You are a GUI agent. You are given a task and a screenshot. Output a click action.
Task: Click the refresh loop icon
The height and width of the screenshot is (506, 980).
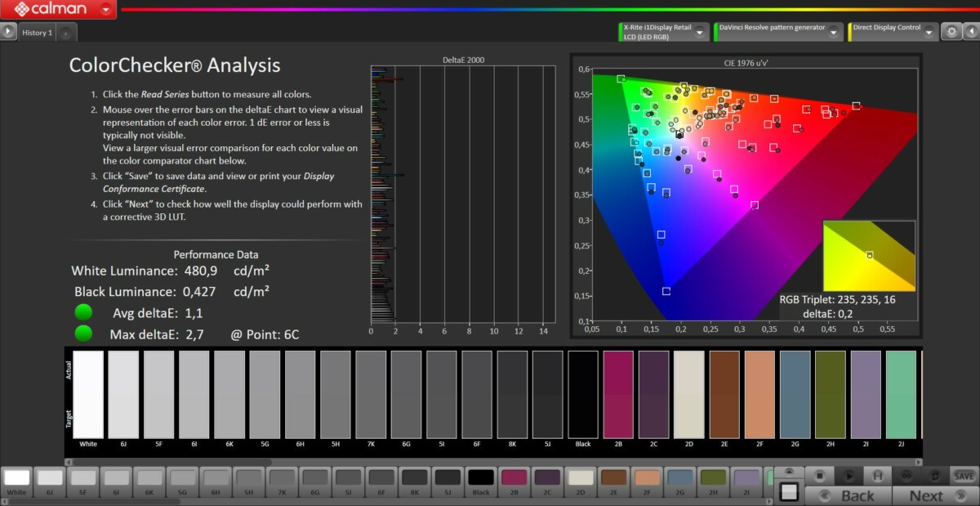point(934,475)
